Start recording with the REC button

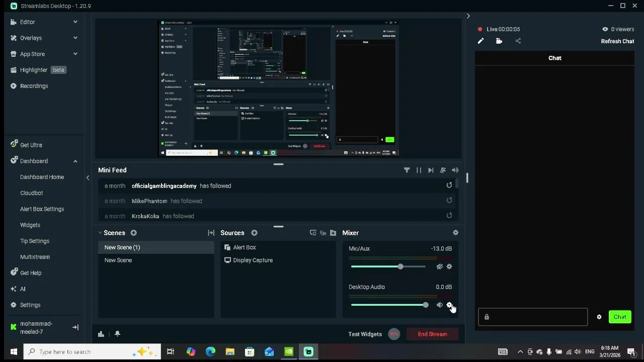pyautogui.click(x=394, y=334)
